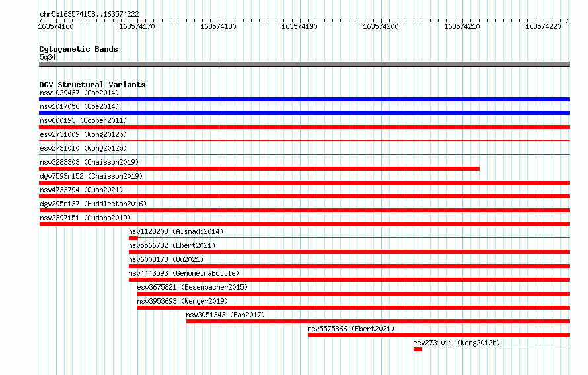588x375 pixels.
Task: Click ruler position 163574200
Action: [381, 26]
